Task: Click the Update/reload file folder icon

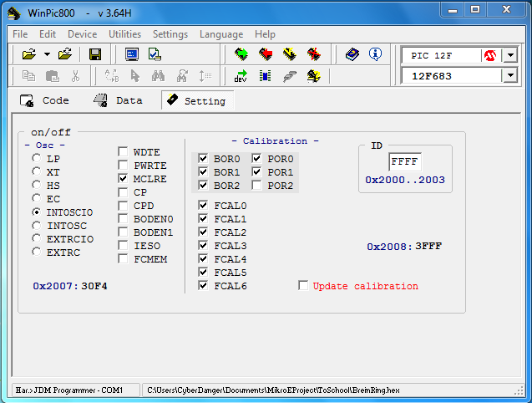Action: point(65,54)
